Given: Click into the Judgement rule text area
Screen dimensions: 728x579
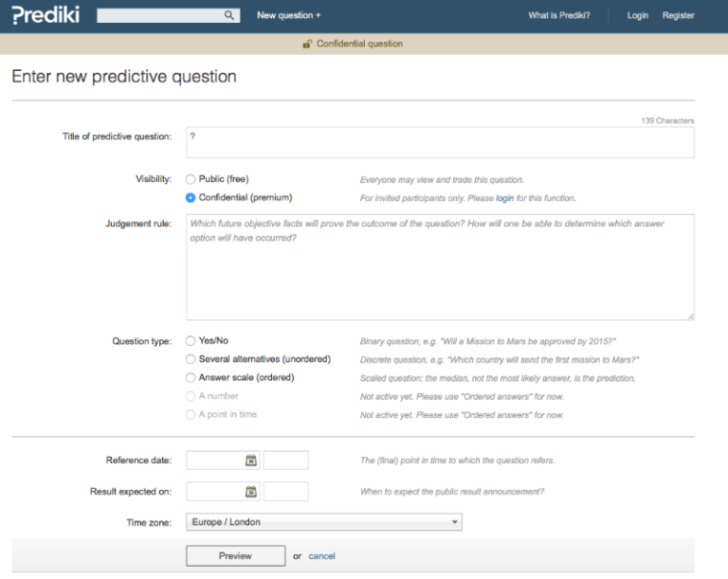Looking at the screenshot, I should (440, 267).
